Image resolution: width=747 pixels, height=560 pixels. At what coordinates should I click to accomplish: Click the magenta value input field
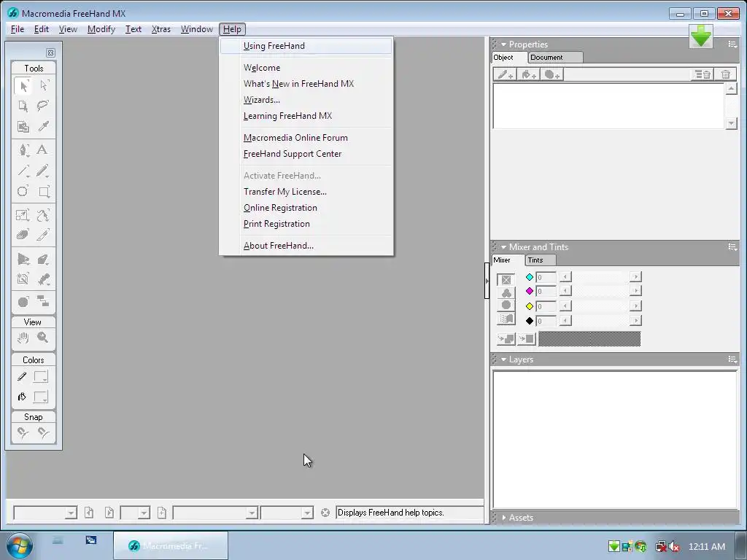click(x=546, y=291)
